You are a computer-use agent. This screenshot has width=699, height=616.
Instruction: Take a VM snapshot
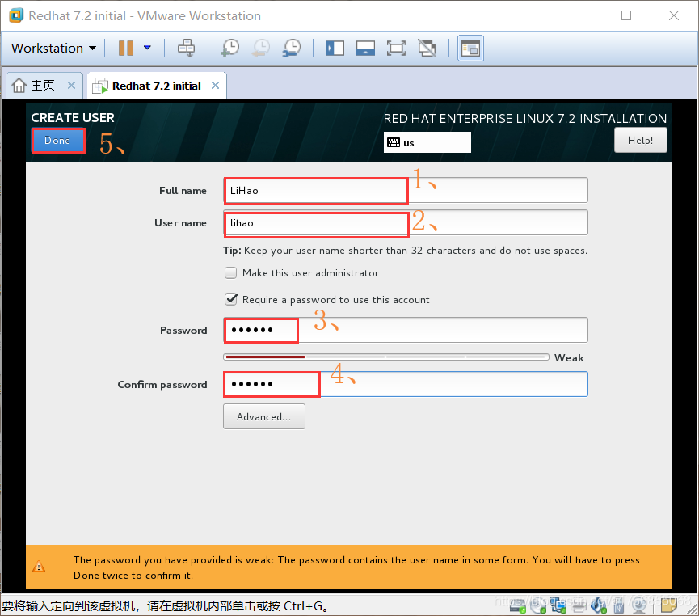click(x=230, y=48)
